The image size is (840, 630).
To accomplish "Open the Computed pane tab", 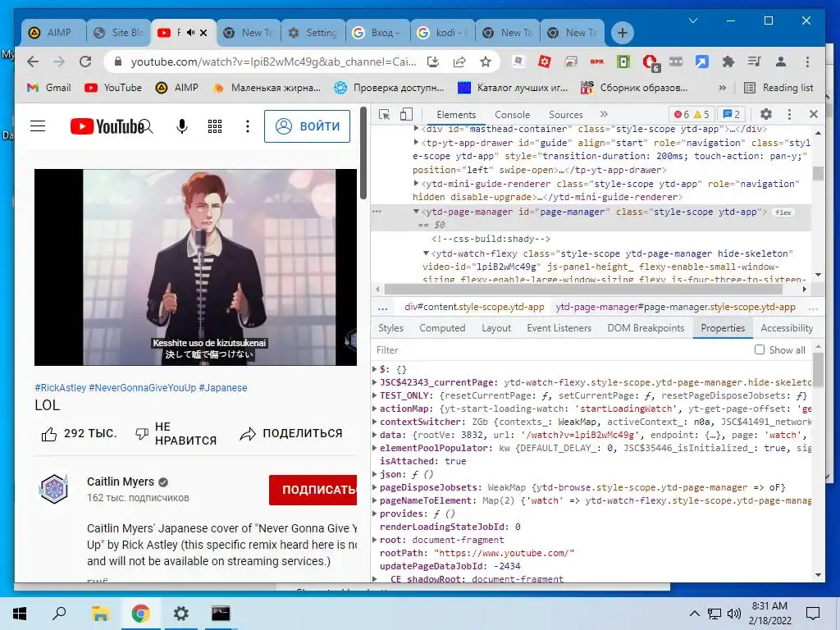I will point(442,328).
